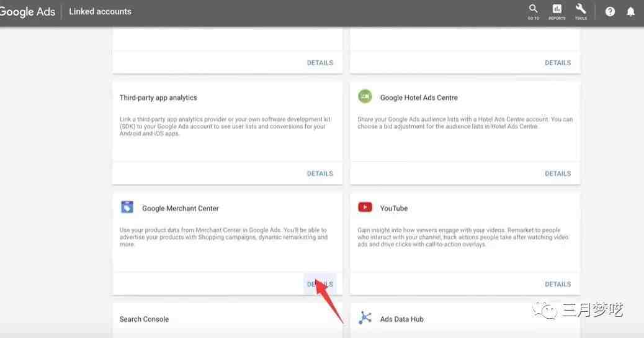Open Details for Google Hotel Ads Centre

(x=558, y=173)
